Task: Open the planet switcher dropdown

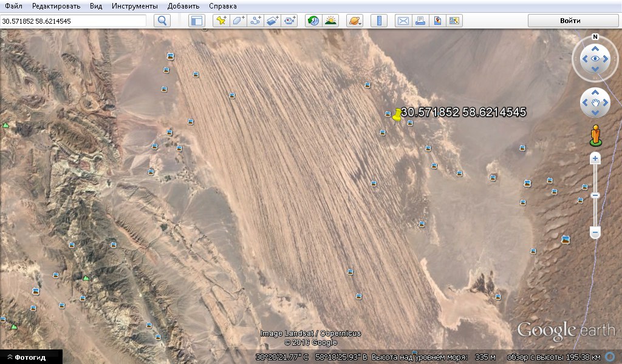Action: [x=355, y=21]
